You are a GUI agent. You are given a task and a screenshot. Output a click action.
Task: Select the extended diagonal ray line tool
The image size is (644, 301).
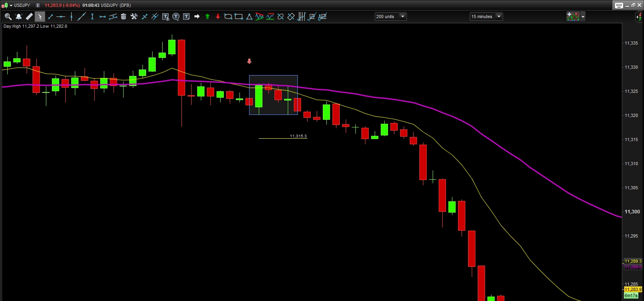click(82, 16)
